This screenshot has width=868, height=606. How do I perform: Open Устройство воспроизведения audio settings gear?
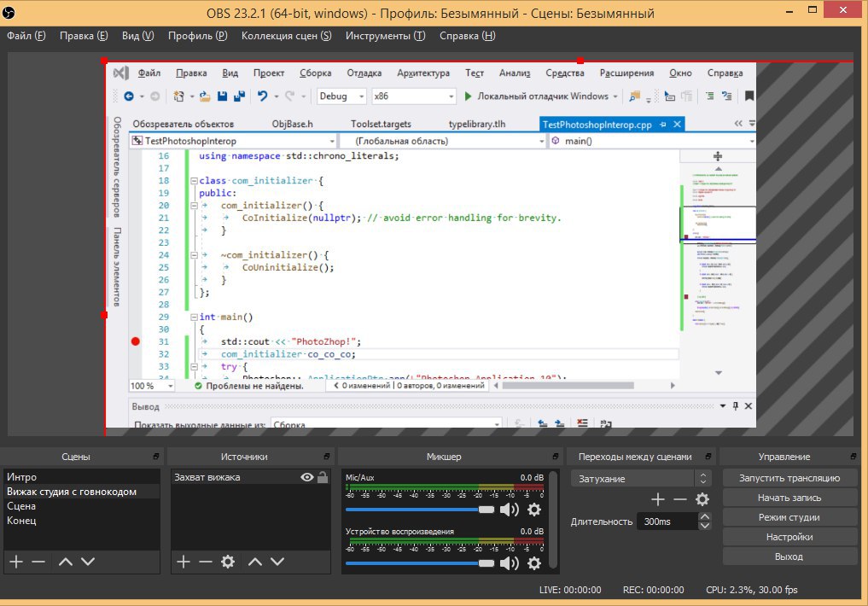pos(534,562)
